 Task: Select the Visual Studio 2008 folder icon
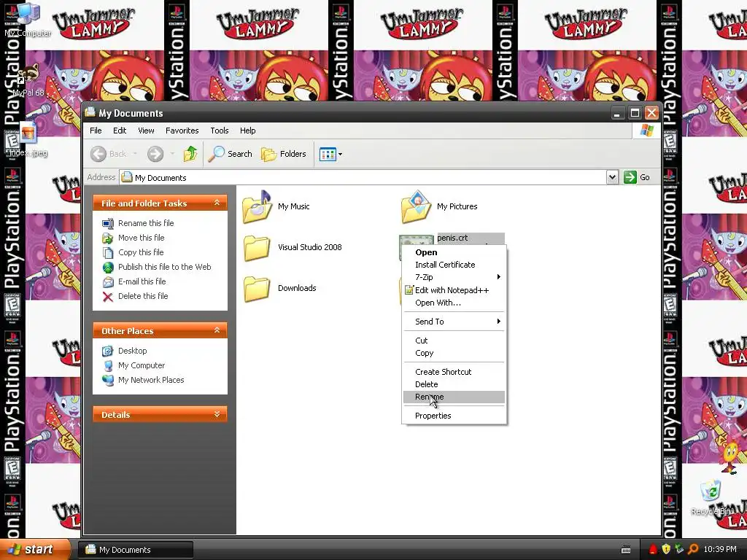coord(258,248)
